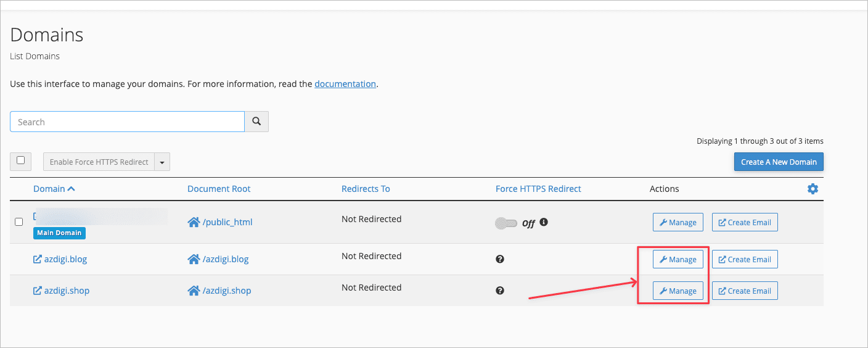
Task: Open the documentation link
Action: pyautogui.click(x=345, y=84)
